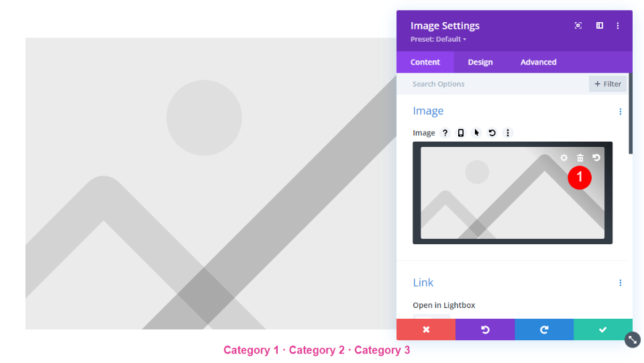
Task: Switch to the Advanced tab
Action: [539, 62]
